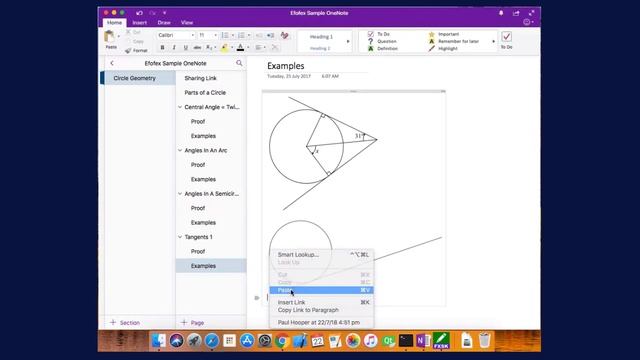Click the Share notebook icon
This screenshot has height=360, width=640.
[516, 13]
